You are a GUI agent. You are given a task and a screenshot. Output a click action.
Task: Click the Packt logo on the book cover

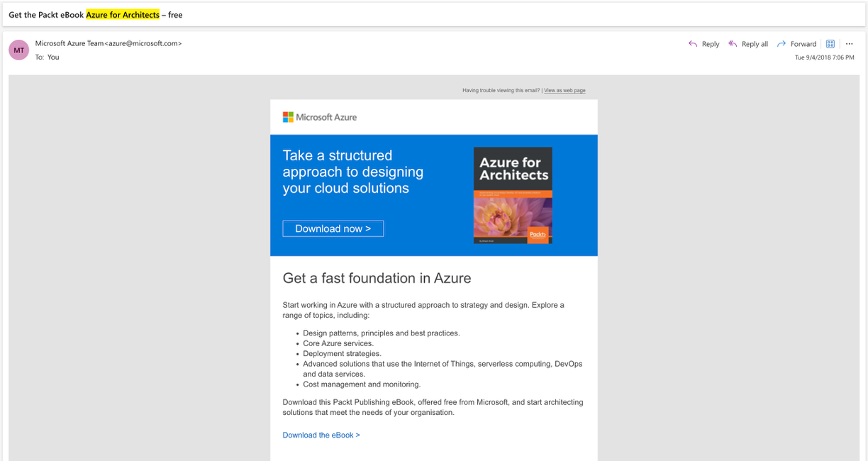point(538,235)
